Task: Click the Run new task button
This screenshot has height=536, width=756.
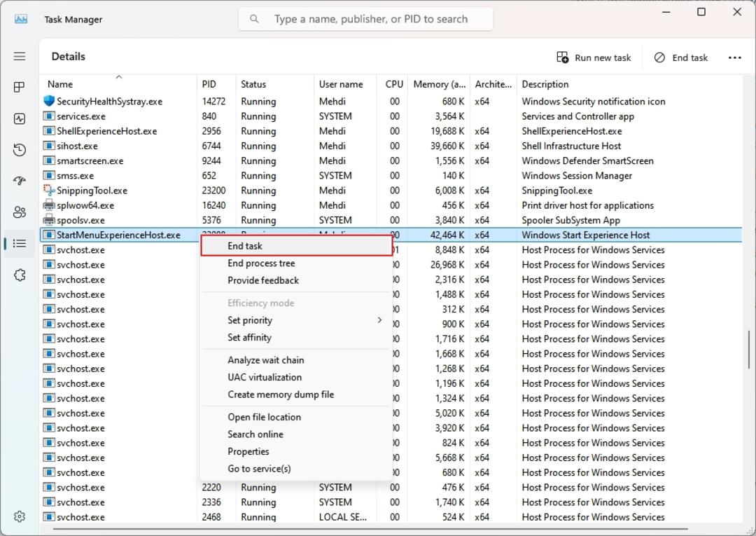Action: coord(593,58)
